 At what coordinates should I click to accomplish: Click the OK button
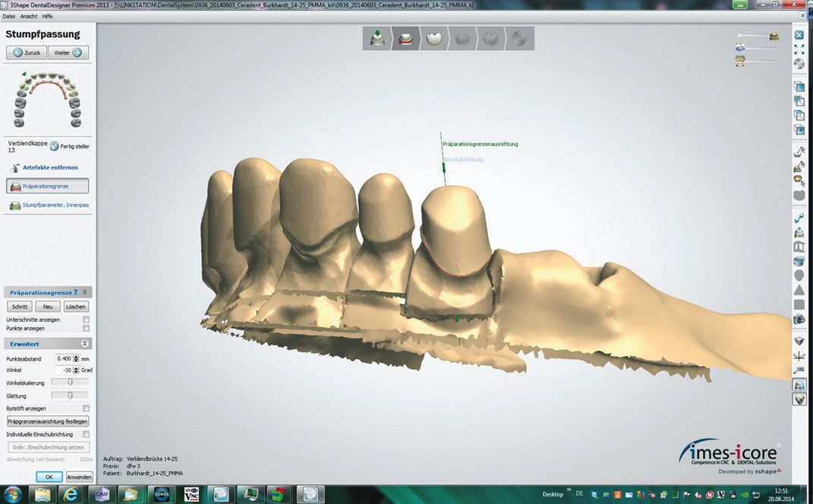(49, 477)
